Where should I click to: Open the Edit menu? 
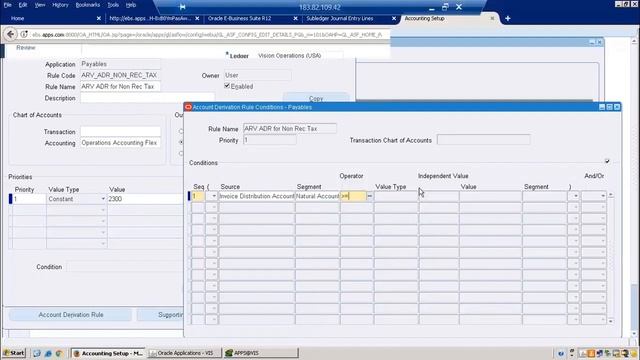[x=23, y=5]
